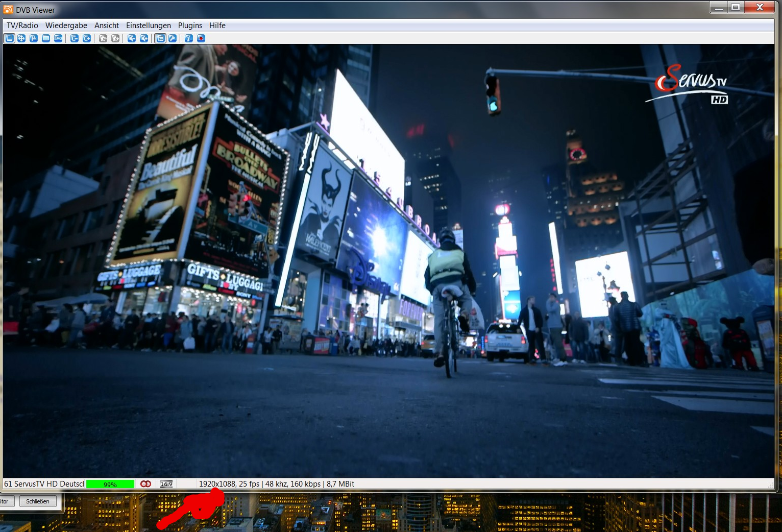Open the TV/Radio menu

(22, 26)
